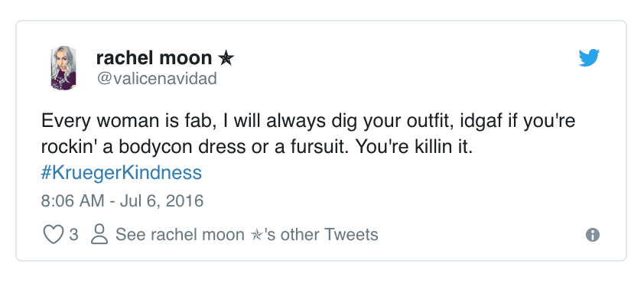This screenshot has width=644, height=283.
Task: Click the tweet text starting Every woman
Action: coord(308,135)
